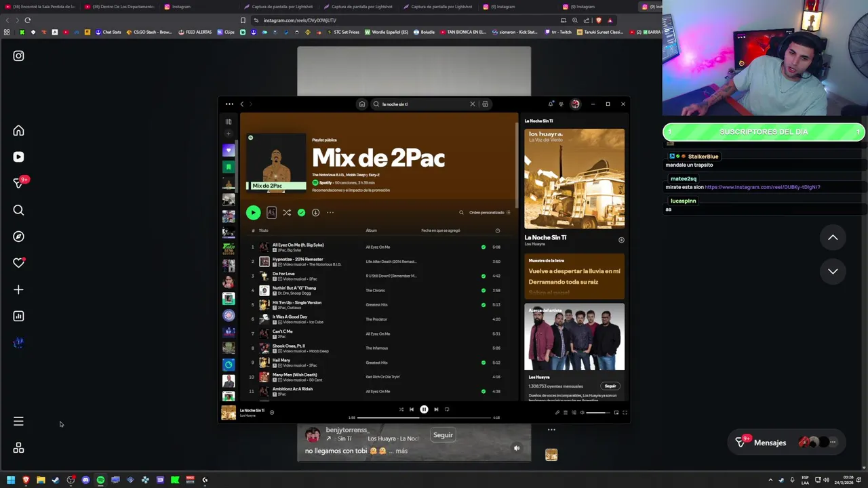Pause playback in Spotify player bar
The image size is (868, 488).
click(x=424, y=409)
